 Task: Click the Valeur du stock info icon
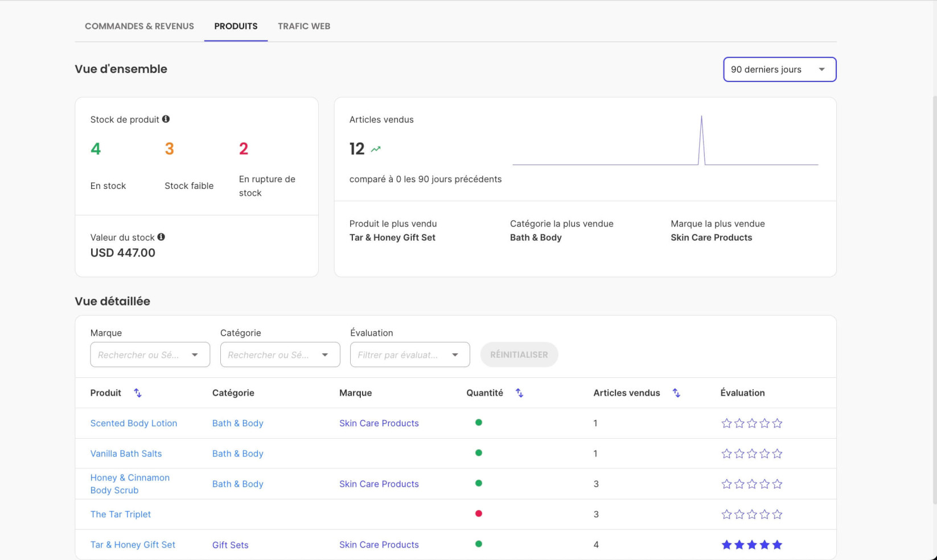point(161,237)
